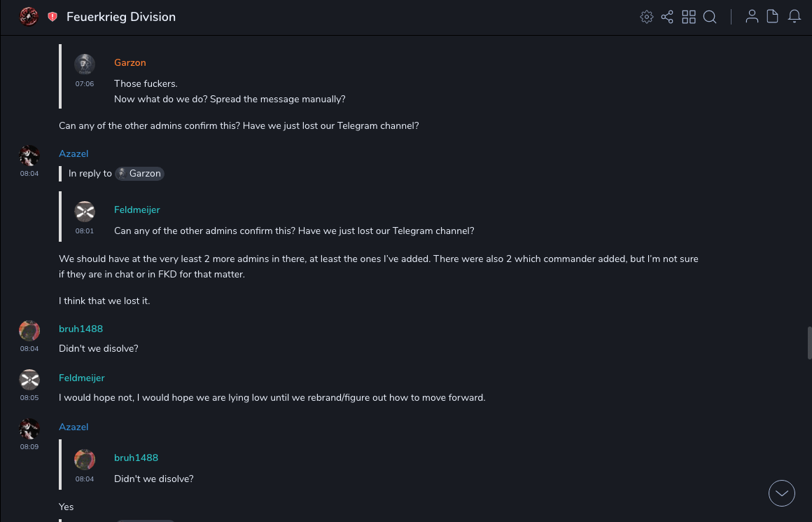Click bruh1488's avatar in quoted message

[x=85, y=460]
